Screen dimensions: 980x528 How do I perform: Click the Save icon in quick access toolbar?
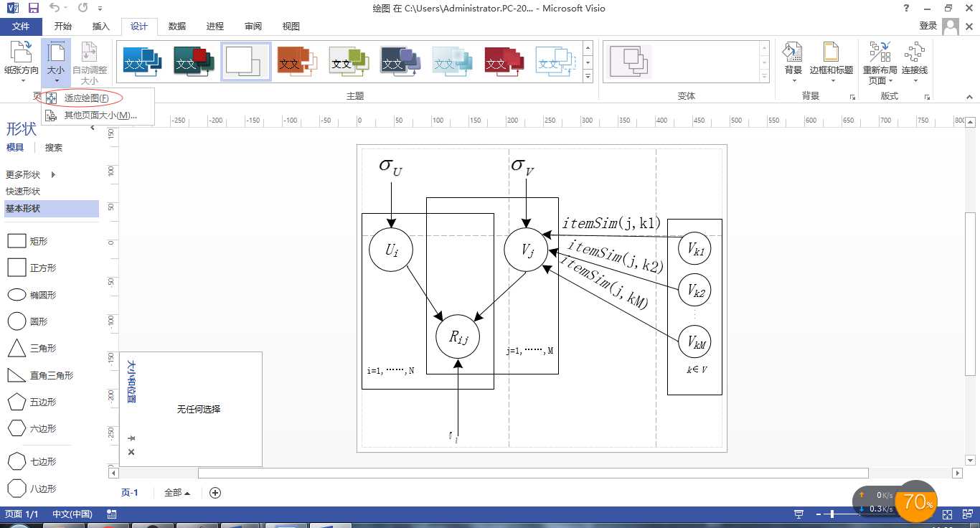coord(34,9)
